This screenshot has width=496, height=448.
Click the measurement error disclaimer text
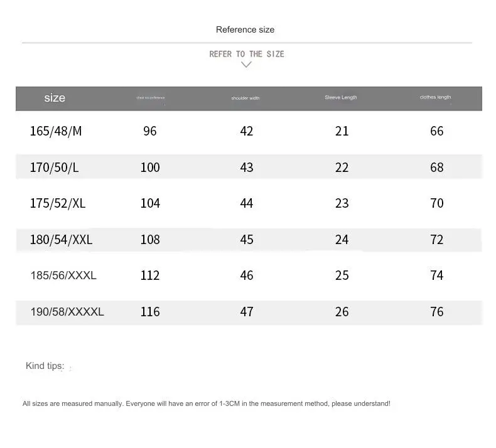tap(206, 403)
